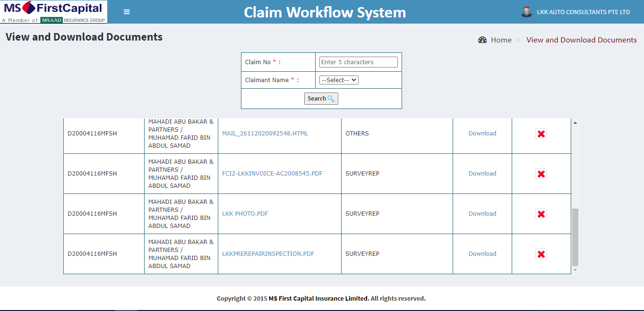This screenshot has height=311, width=644.
Task: Download the LKKPREREPAIRINSPECTION.PDF file
Action: tap(482, 254)
